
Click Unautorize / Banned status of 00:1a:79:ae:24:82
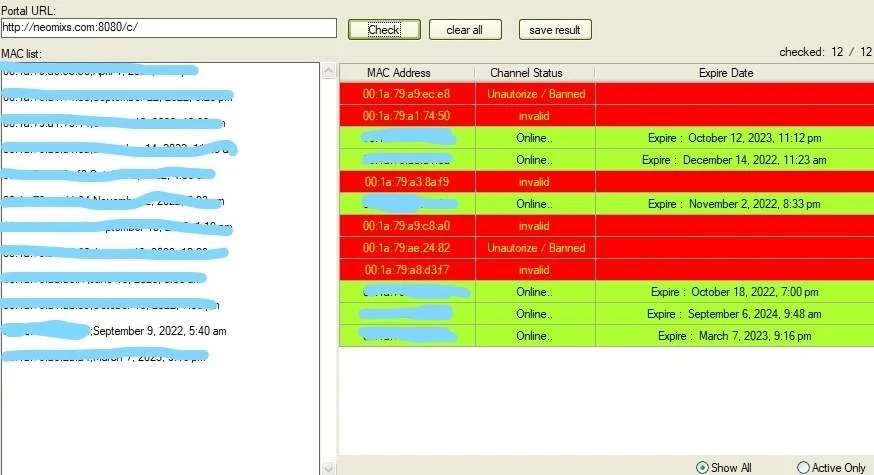pyautogui.click(x=536, y=248)
